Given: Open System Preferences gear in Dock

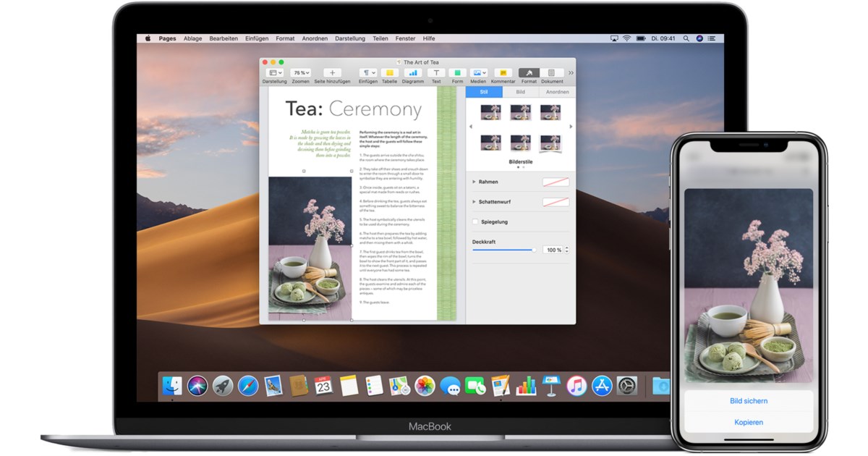Looking at the screenshot, I should tap(626, 386).
